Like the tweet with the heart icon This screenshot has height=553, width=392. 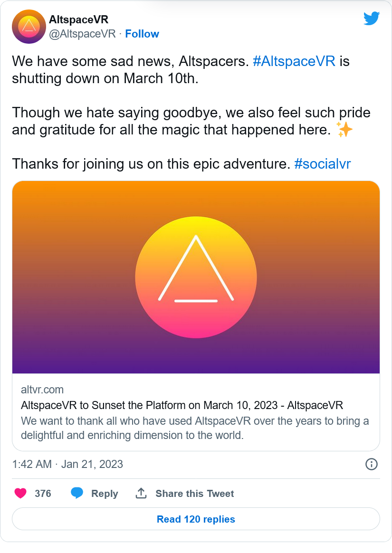point(20,493)
